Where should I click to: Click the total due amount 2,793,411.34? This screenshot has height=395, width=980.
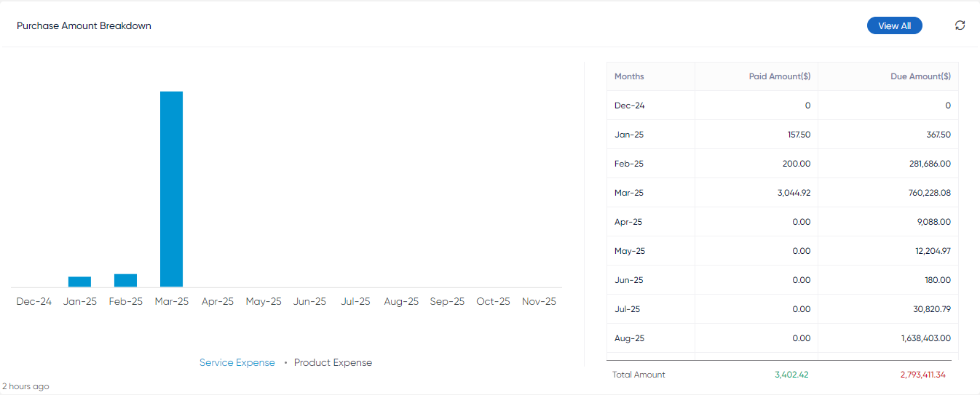click(x=917, y=375)
